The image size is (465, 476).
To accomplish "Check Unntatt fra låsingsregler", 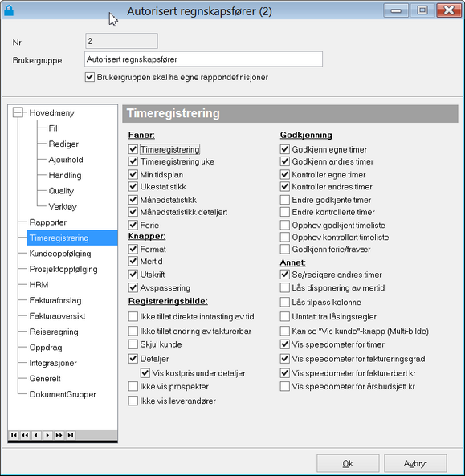I will tap(284, 316).
